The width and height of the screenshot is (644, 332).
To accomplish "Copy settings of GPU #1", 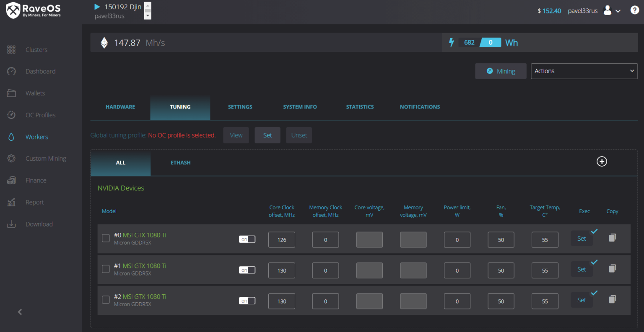I will [612, 268].
